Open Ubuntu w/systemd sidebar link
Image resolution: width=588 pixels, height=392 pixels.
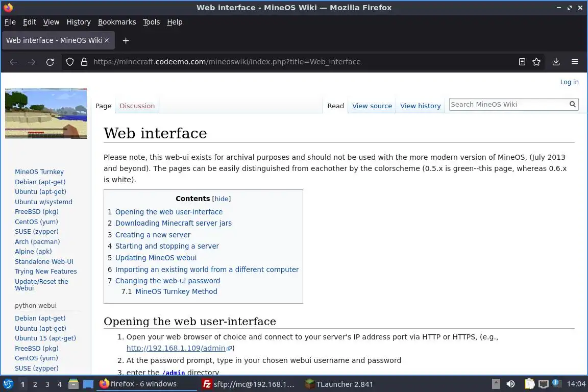(43, 202)
